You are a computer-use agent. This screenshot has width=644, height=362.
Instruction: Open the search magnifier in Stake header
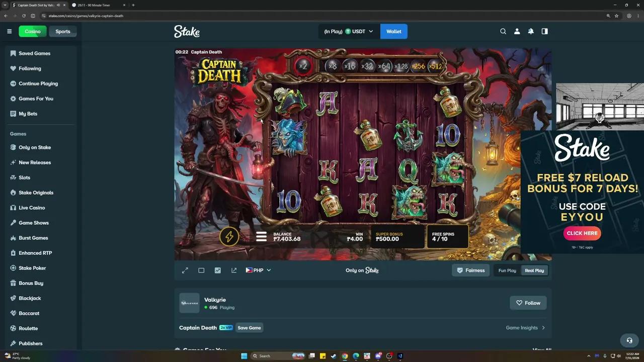click(503, 31)
